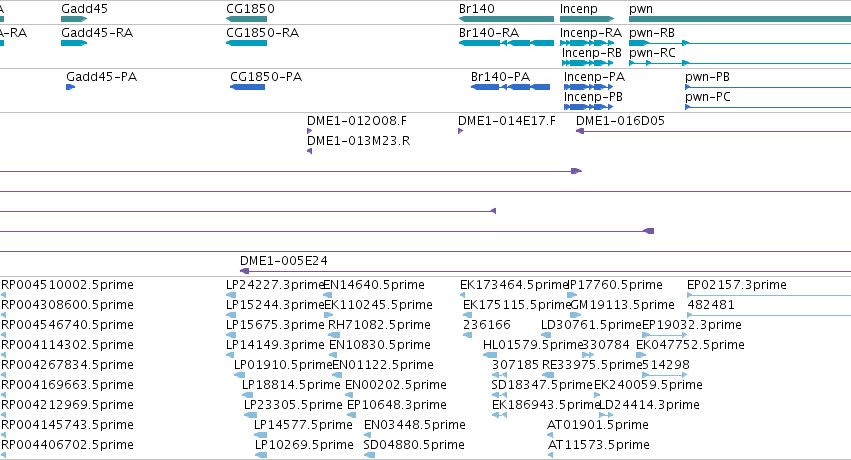851x460 pixels.
Task: Click the Gadd45-RA transcript label
Action: pyautogui.click(x=97, y=33)
